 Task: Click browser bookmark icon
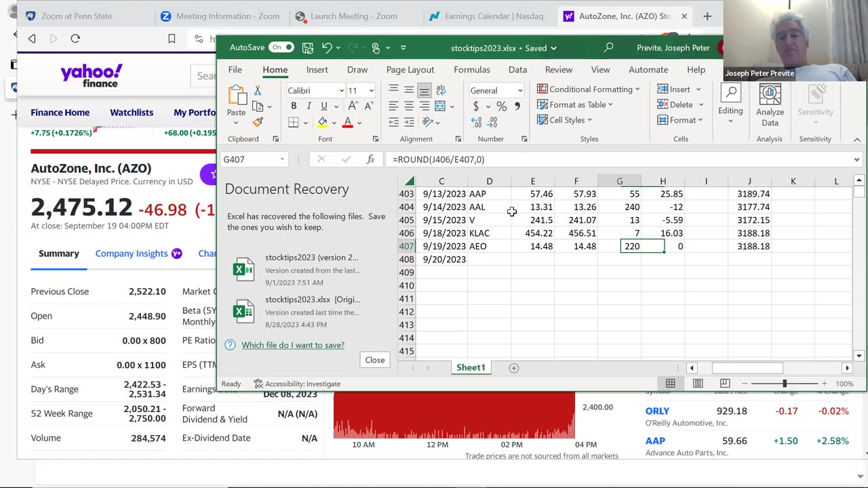click(172, 39)
